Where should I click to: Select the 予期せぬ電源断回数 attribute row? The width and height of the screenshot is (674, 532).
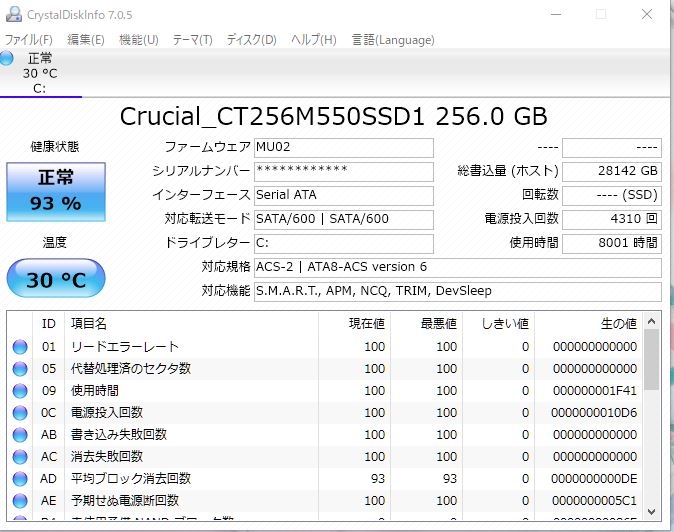click(x=325, y=501)
